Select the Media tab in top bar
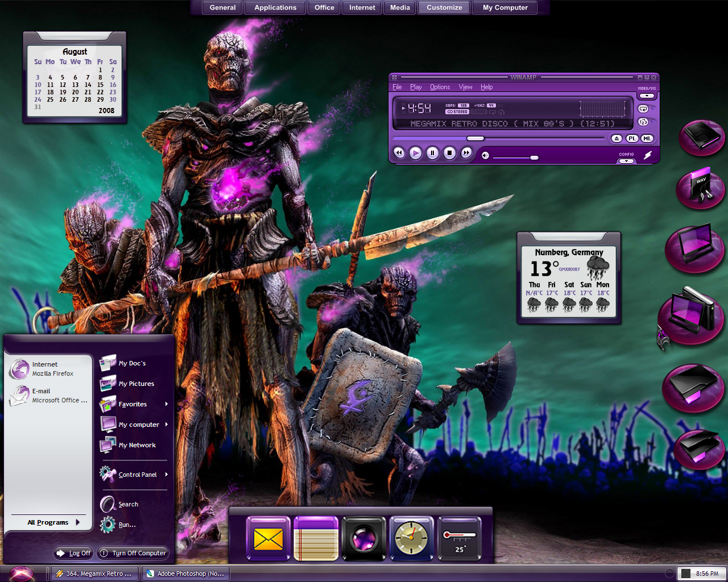Screen dimensions: 728x582 400,7
